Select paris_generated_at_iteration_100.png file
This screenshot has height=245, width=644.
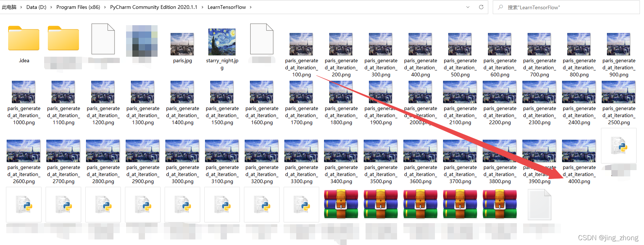(301, 55)
